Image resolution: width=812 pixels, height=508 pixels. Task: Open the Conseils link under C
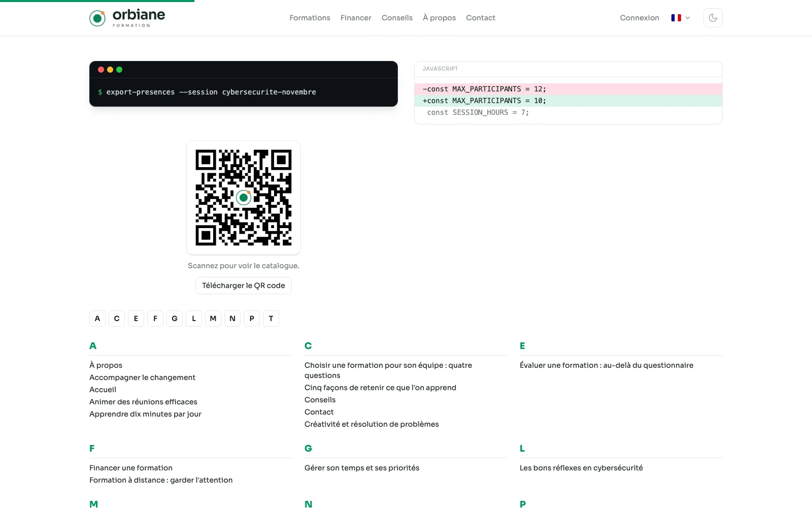320,400
